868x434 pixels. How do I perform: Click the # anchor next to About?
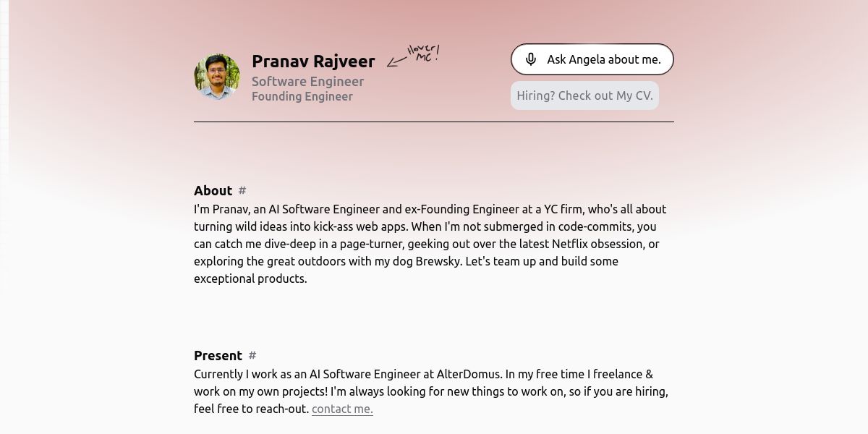click(242, 190)
